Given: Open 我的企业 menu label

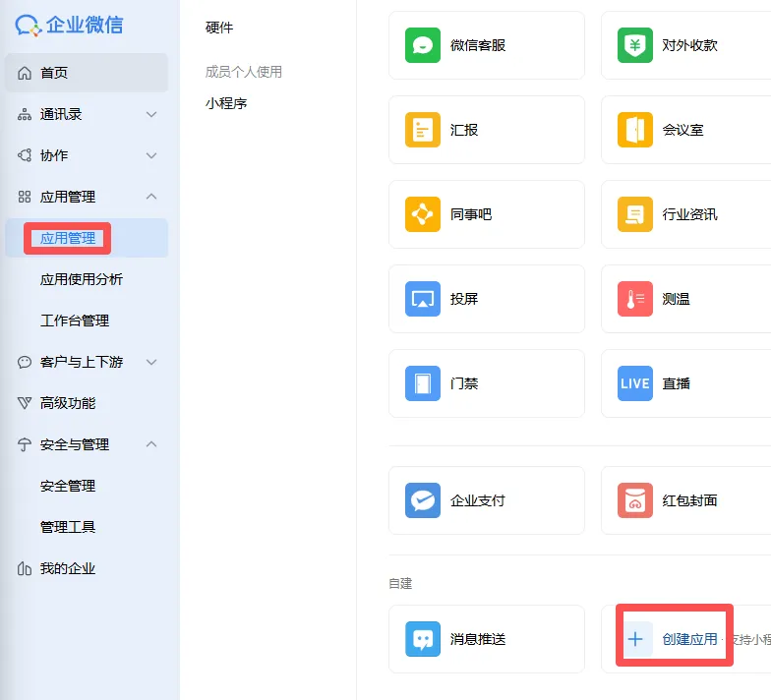Looking at the screenshot, I should click(68, 568).
